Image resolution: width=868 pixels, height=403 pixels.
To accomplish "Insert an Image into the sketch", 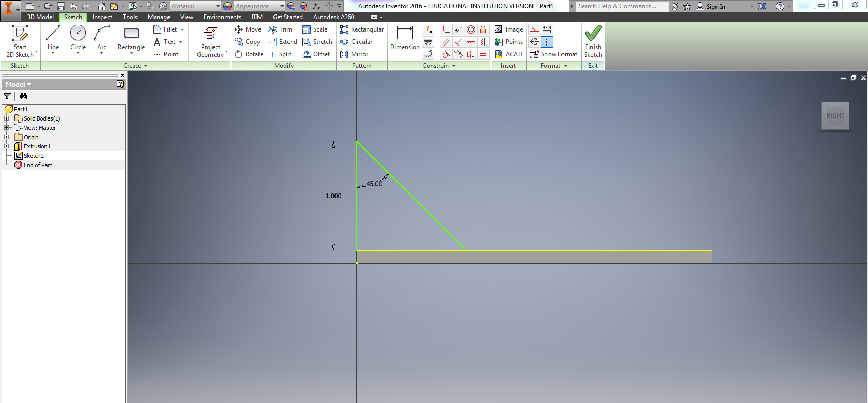I will 509,29.
